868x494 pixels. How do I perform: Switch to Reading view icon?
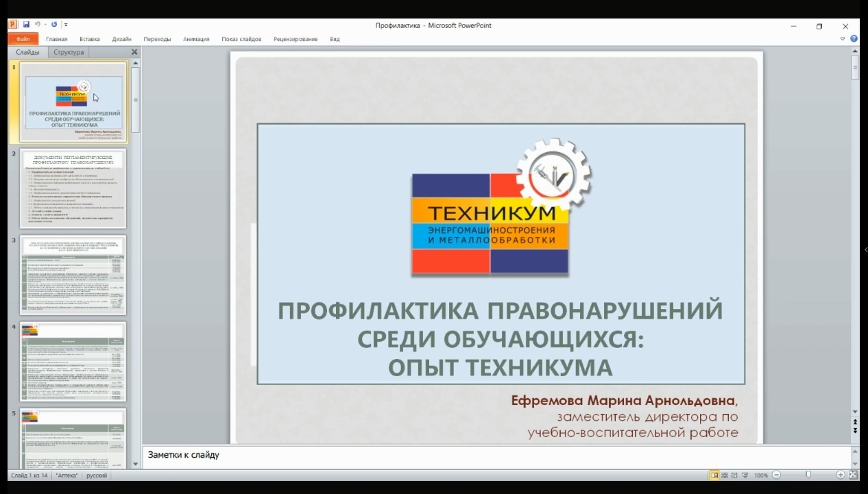[x=734, y=475]
